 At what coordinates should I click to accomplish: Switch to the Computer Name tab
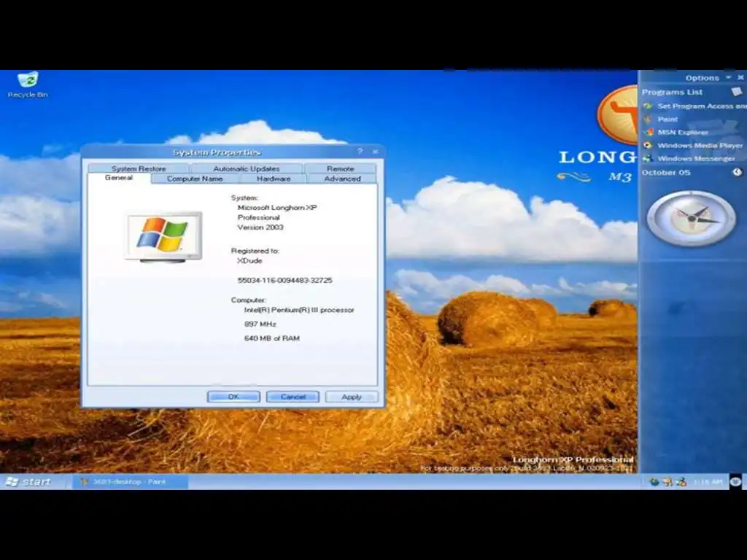tap(195, 179)
